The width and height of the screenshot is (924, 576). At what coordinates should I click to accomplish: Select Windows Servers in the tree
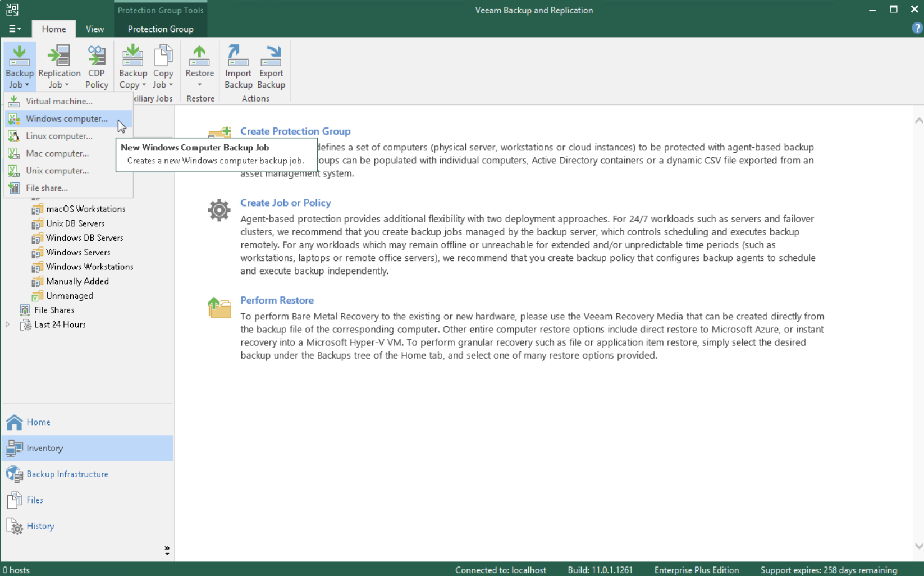[78, 253]
